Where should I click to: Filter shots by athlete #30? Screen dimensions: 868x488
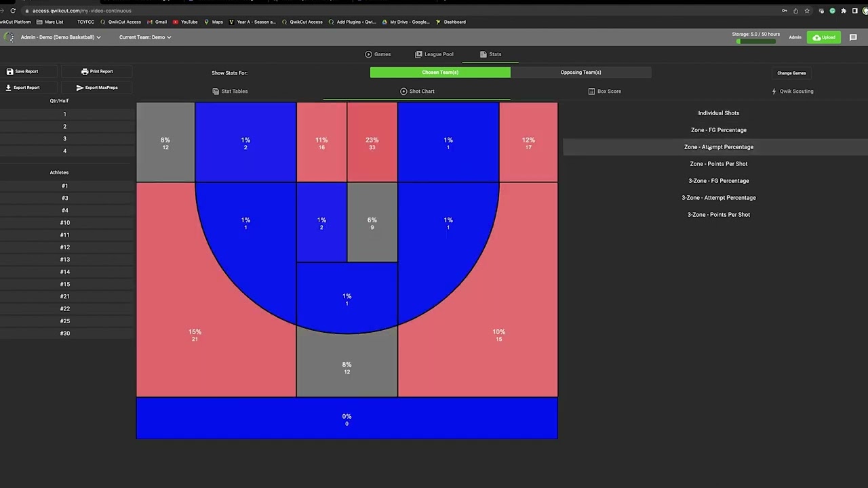coord(65,333)
